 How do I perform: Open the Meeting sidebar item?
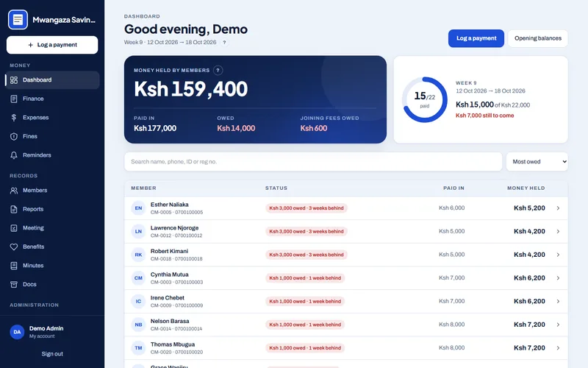click(52, 228)
